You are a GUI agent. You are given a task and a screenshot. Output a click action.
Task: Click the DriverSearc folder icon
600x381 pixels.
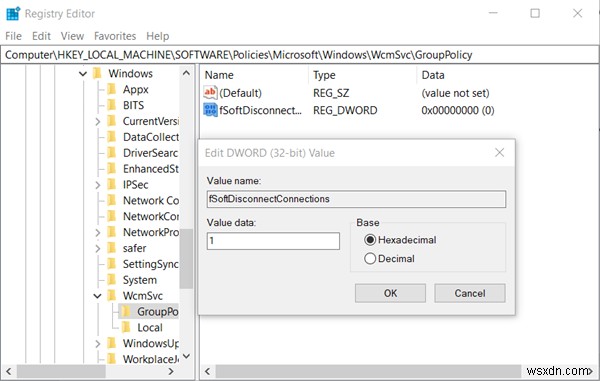click(x=112, y=153)
